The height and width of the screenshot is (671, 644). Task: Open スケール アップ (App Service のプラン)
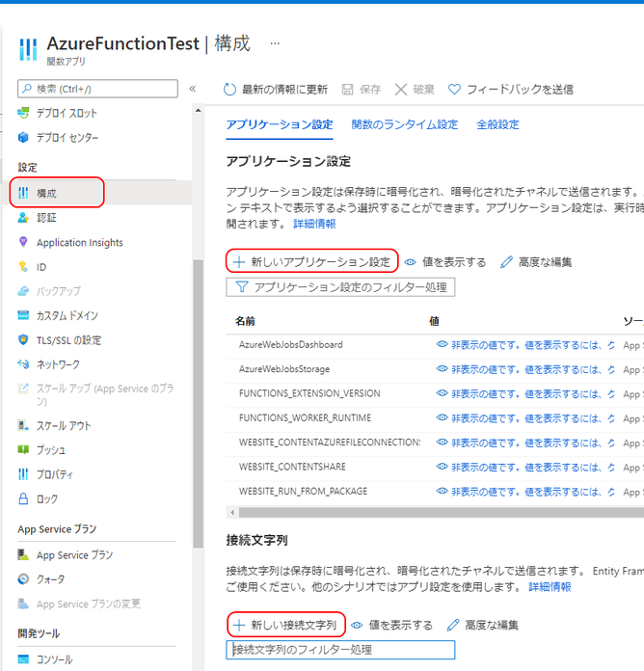(x=95, y=394)
